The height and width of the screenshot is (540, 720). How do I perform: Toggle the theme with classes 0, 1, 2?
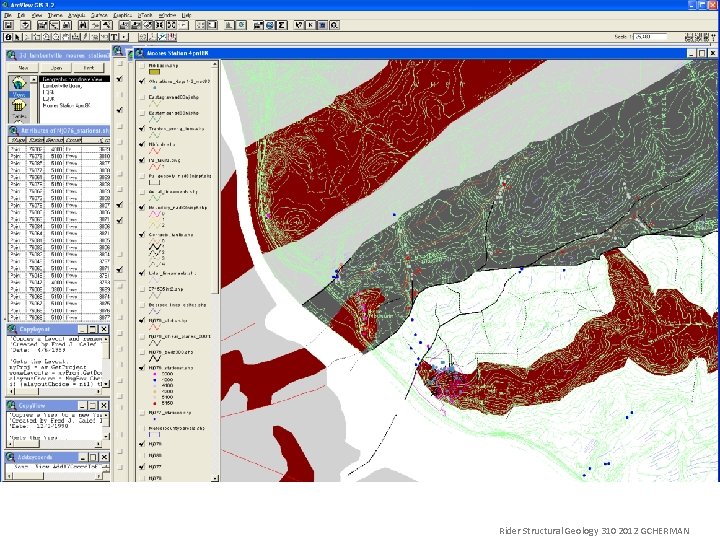[x=142, y=207]
